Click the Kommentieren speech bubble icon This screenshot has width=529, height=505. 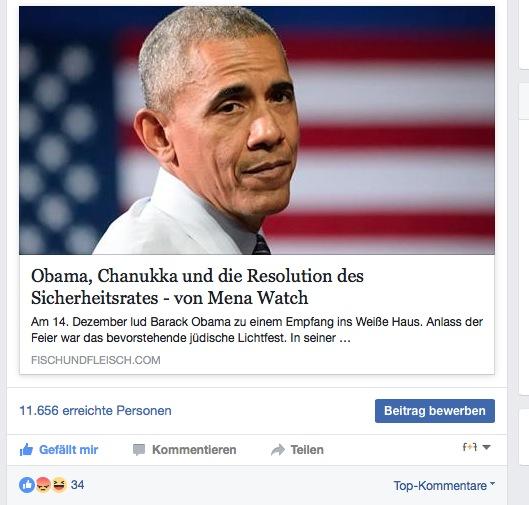point(139,450)
